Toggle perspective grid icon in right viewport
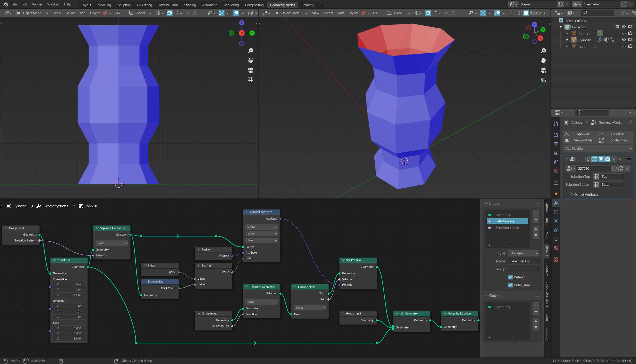 (543, 80)
